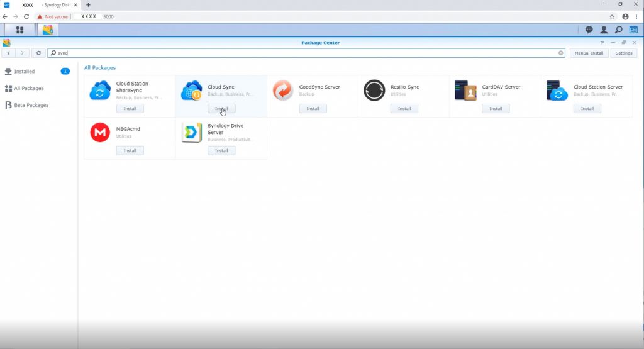Click the CardDAV Server package icon
Image resolution: width=644 pixels, height=349 pixels.
tap(466, 91)
